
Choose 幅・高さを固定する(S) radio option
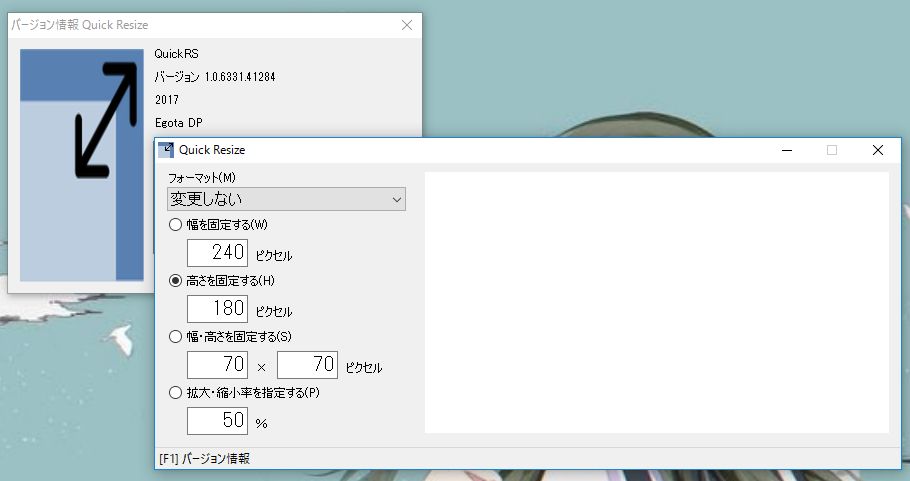(x=176, y=336)
